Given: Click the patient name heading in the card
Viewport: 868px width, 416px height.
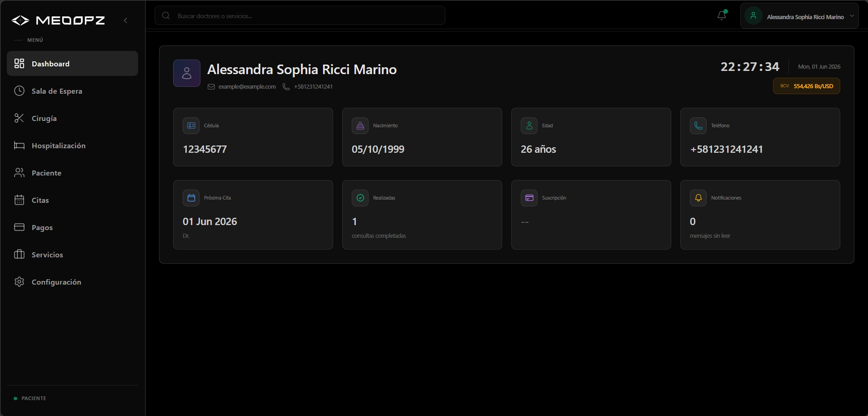Looking at the screenshot, I should point(302,70).
